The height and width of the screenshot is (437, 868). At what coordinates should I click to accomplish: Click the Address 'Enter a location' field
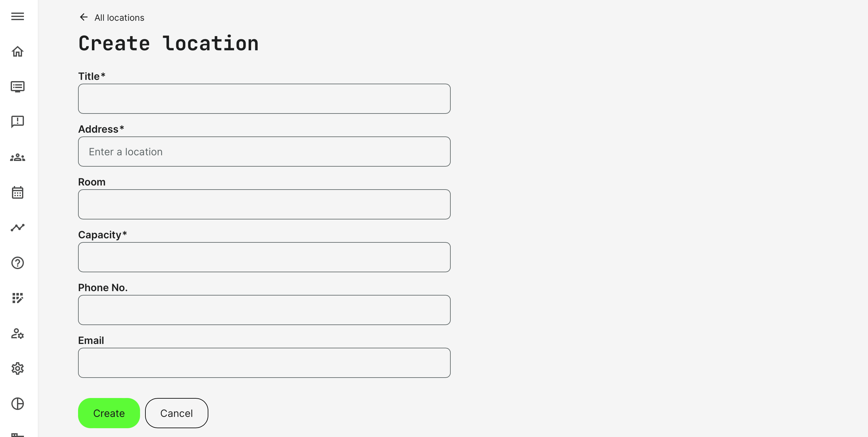pyautogui.click(x=264, y=152)
